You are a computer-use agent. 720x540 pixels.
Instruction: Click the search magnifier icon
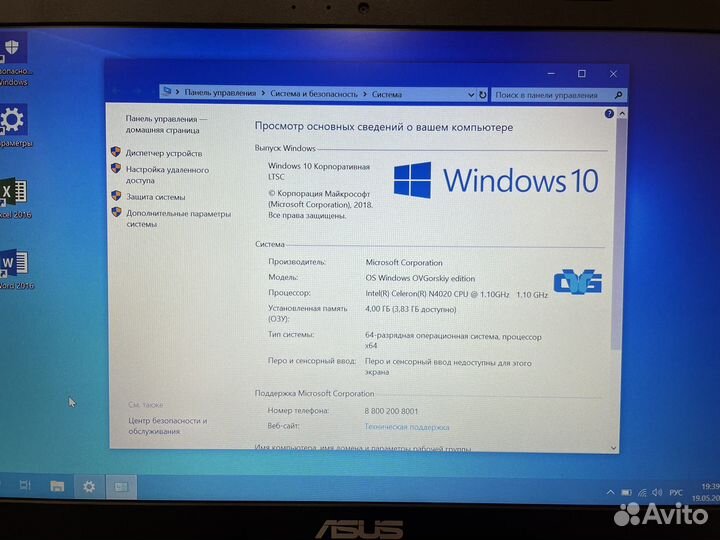pyautogui.click(x=618, y=95)
